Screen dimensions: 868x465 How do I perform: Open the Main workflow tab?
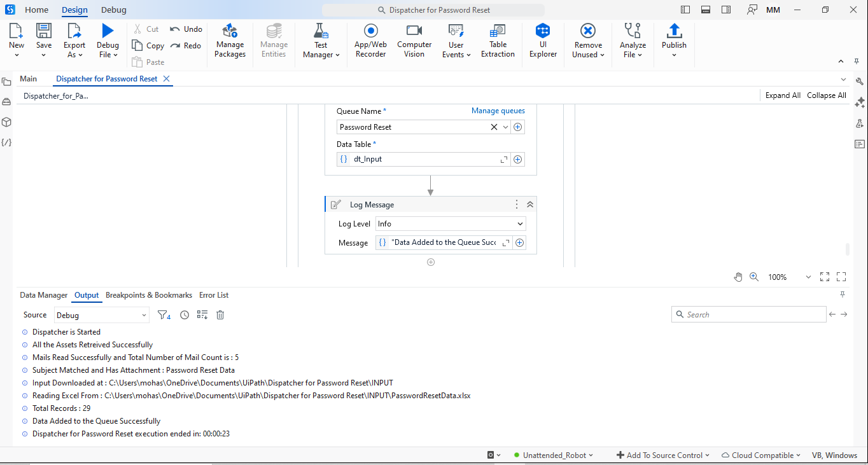pos(29,79)
